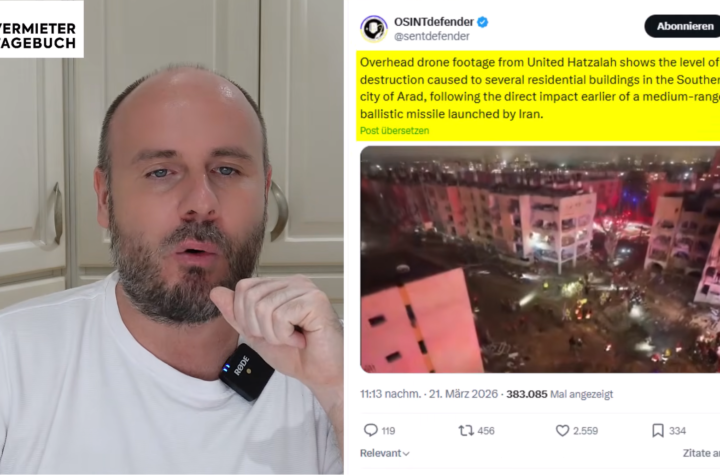Click the blue verified badge
This screenshot has height=475, width=720.
coord(482,22)
